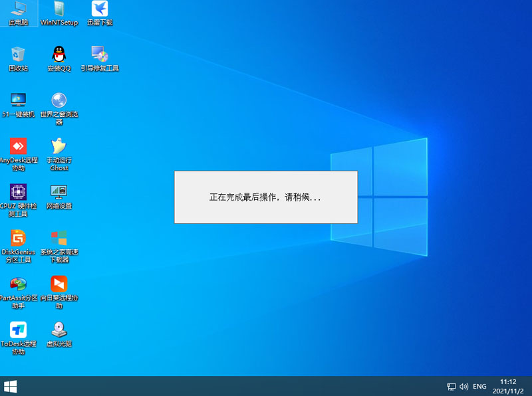Viewport: 532px width, 396px height.
Task: Open the 虚拟光驱 virtual drive icon
Action: click(x=59, y=330)
